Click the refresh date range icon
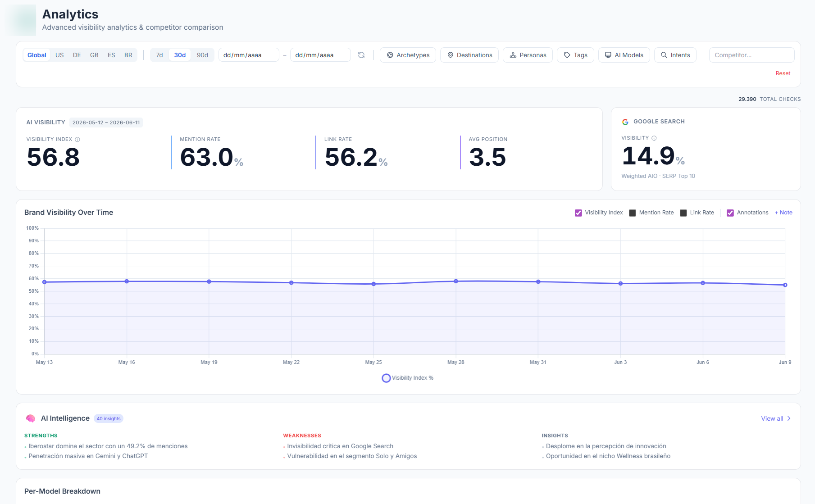Image resolution: width=815 pixels, height=504 pixels. tap(361, 55)
